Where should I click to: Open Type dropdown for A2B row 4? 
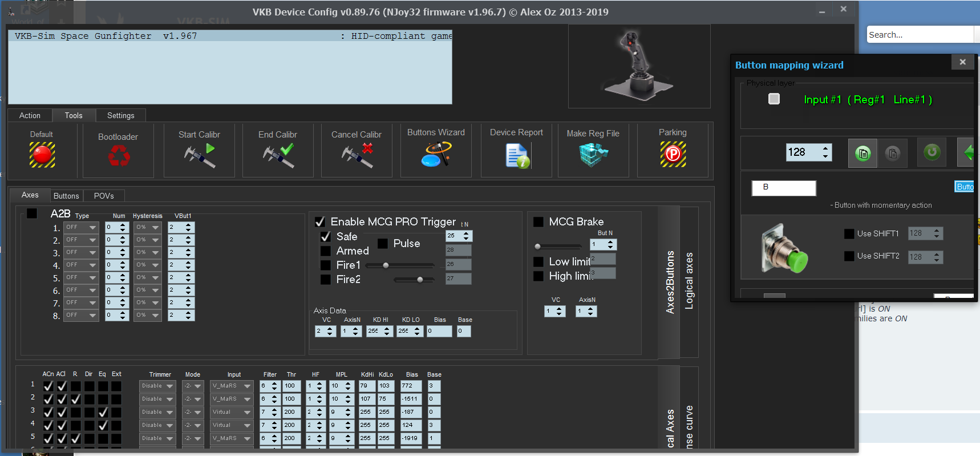click(81, 265)
